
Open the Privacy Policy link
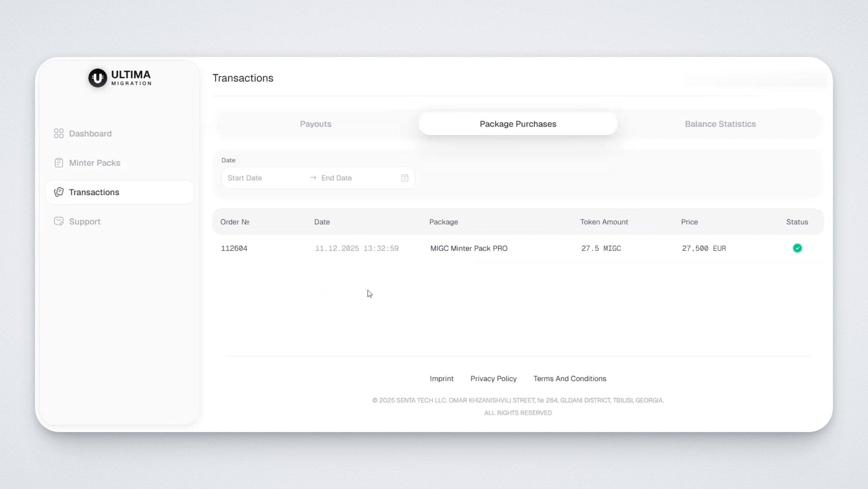tap(493, 379)
